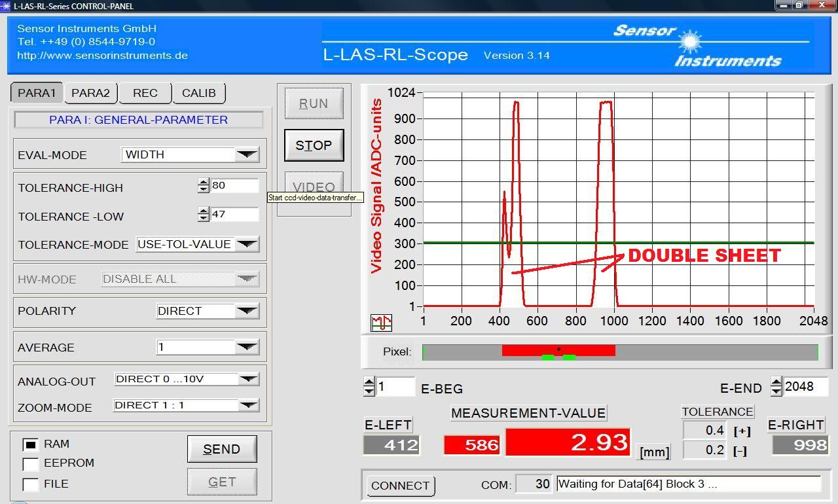Switch to the PARA2 tab

point(90,93)
